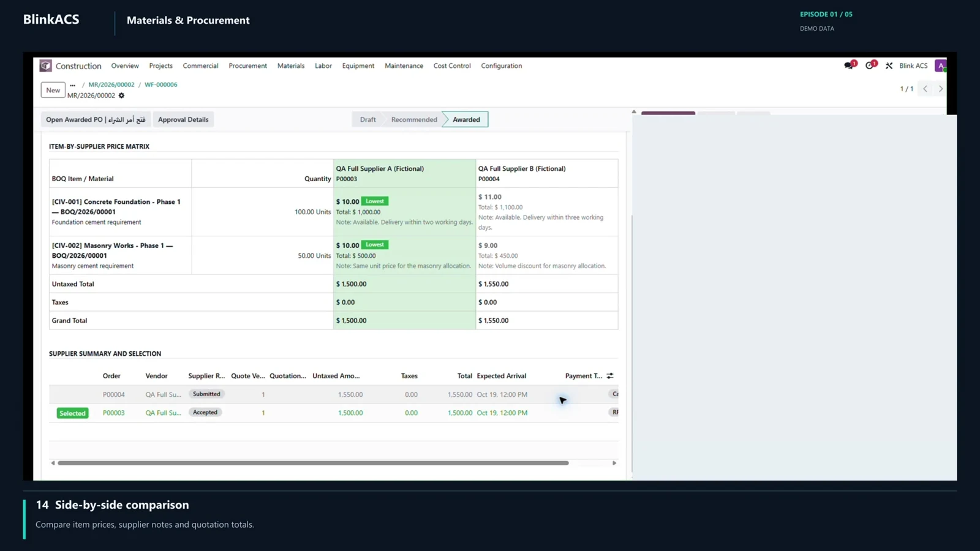The image size is (980, 551).
Task: Sort by the Untaxed Amount column header
Action: (336, 376)
